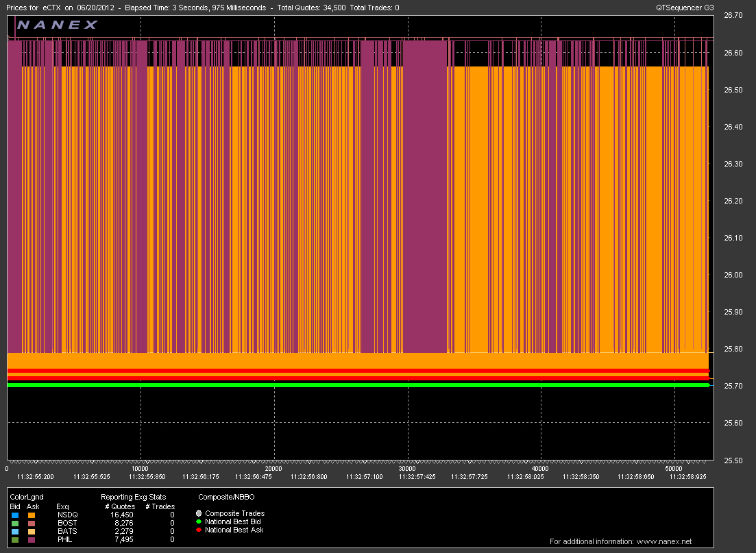Screen dimensions: 756x553
Task: Click the '# Trades' column header
Action: pyautogui.click(x=160, y=506)
